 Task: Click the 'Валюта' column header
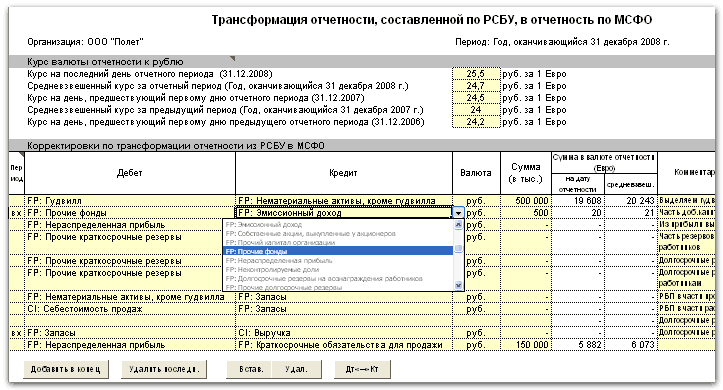(x=476, y=173)
